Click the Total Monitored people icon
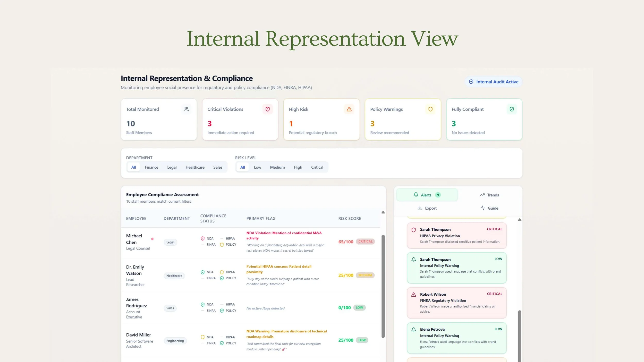644x362 pixels. point(186,109)
